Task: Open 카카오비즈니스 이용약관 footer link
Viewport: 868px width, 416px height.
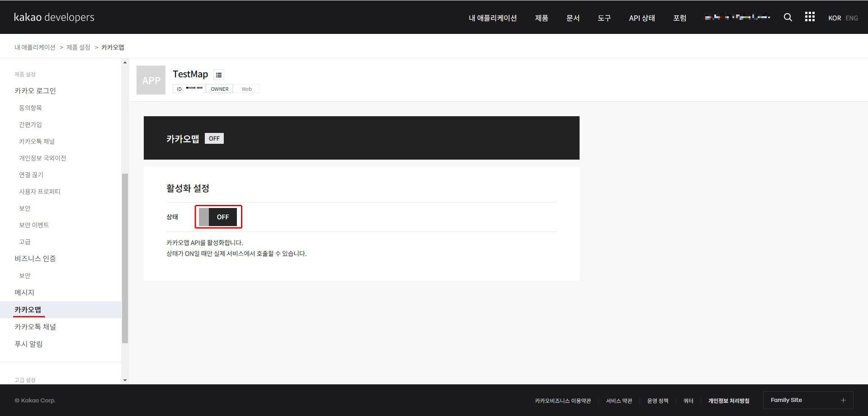Action: pos(563,401)
